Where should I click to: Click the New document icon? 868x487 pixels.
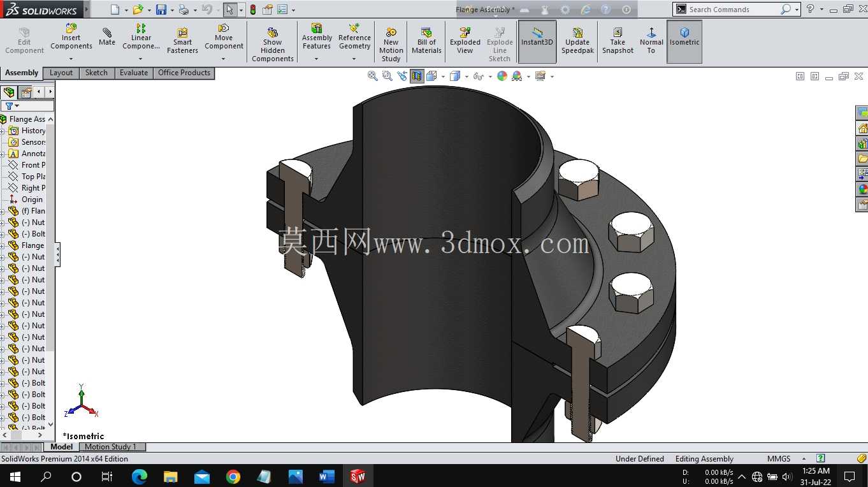115,10
